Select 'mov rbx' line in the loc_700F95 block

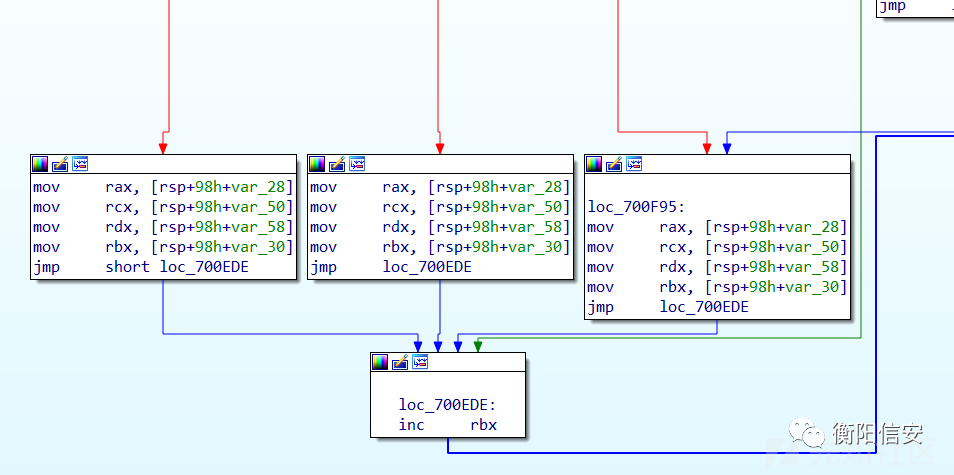[x=717, y=287]
